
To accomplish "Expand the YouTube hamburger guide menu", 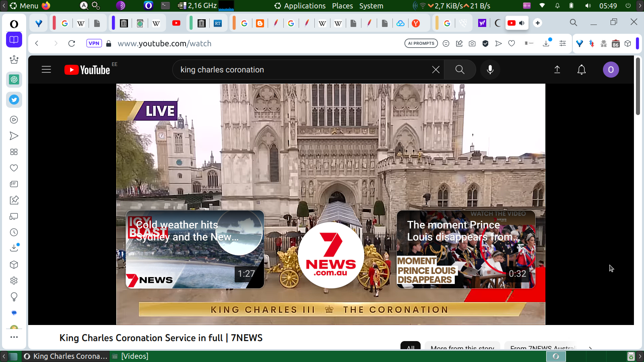I will pyautogui.click(x=46, y=70).
